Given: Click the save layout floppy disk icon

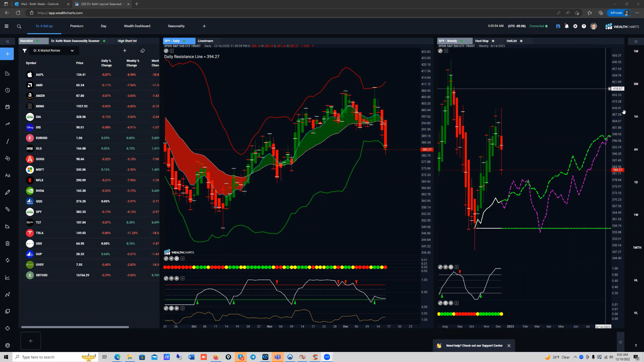Looking at the screenshot, I should [x=558, y=26].
